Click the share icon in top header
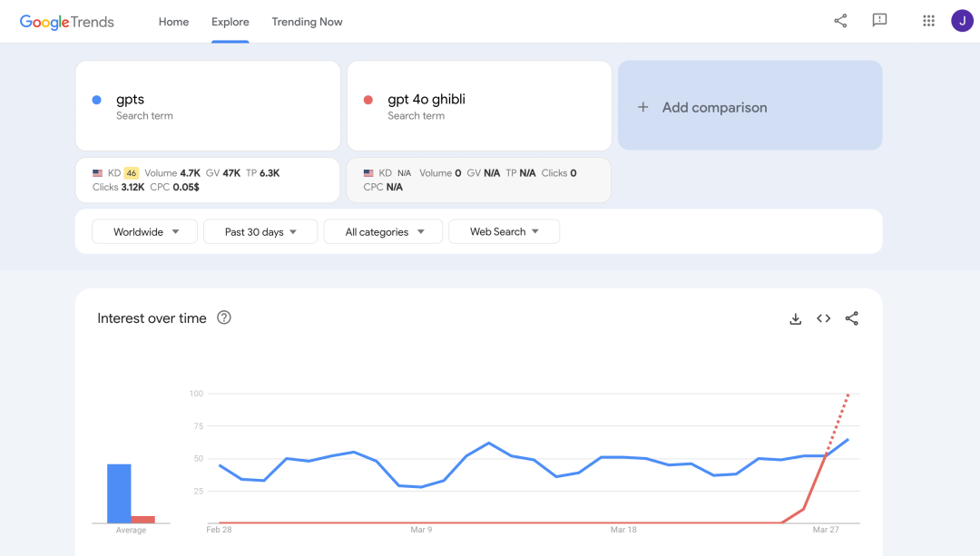 point(840,21)
